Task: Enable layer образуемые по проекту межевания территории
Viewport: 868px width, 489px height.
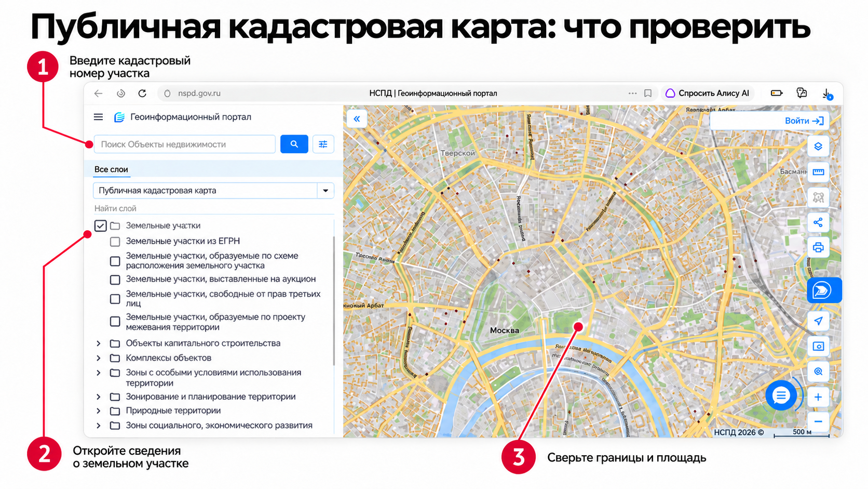Action: pyautogui.click(x=115, y=322)
